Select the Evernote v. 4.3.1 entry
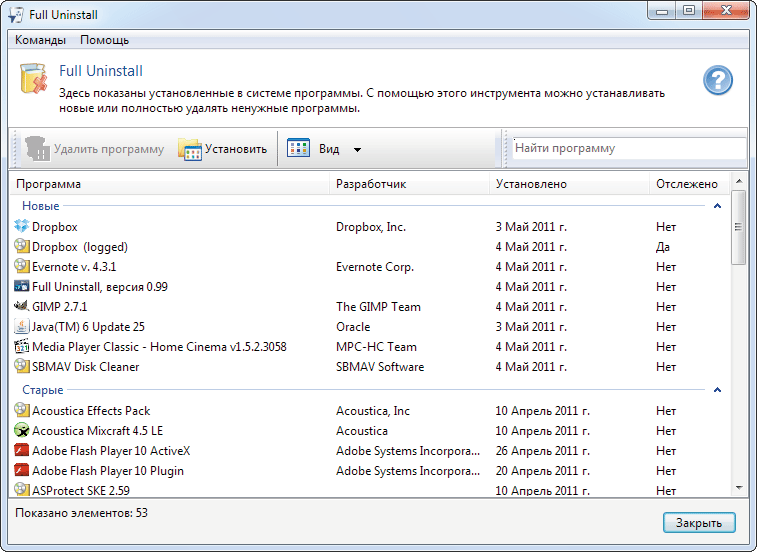 click(74, 267)
